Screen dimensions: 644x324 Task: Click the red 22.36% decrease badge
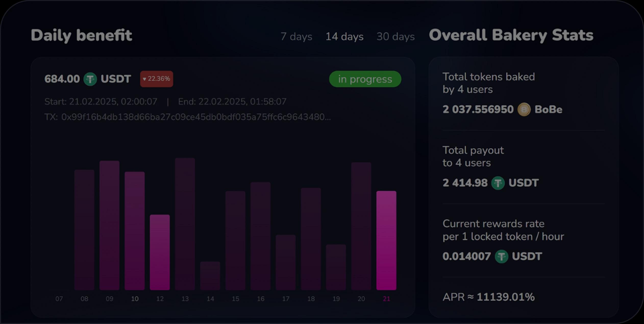click(156, 79)
